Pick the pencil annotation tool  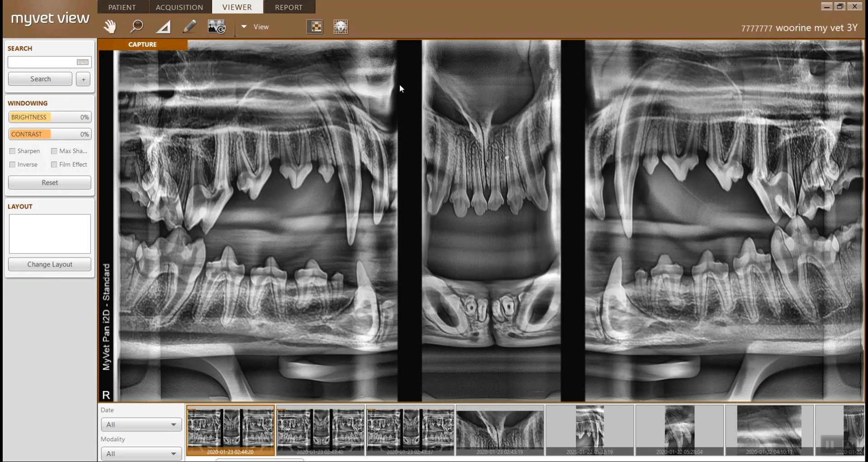(x=189, y=27)
